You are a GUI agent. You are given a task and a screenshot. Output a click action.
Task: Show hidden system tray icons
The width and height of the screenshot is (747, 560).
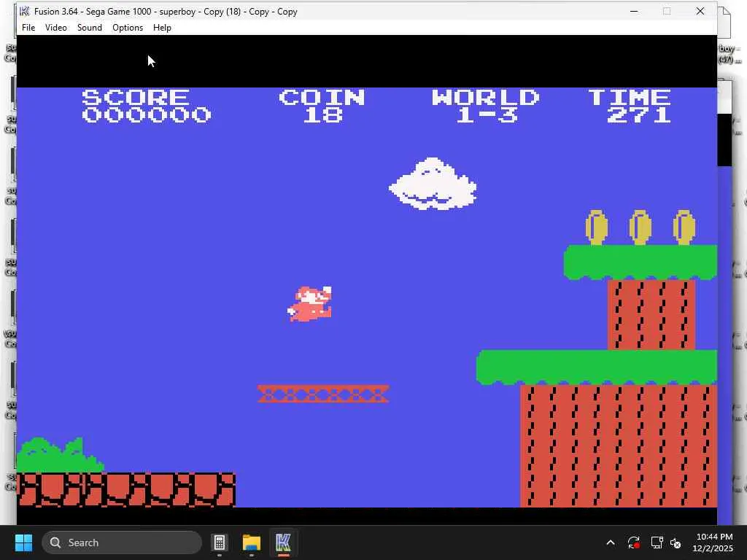pos(611,542)
